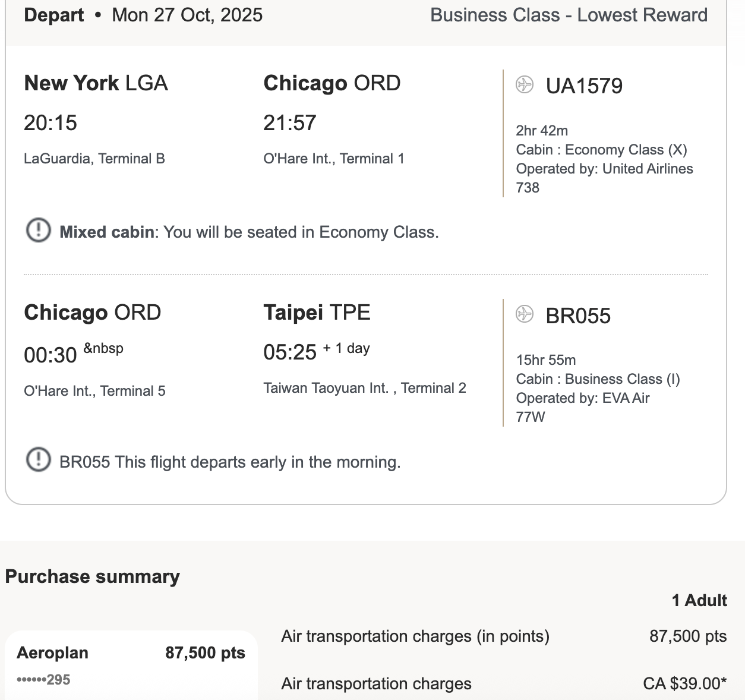Click Operated by: EVA Air text
Screen dimensions: 745x700
click(x=582, y=398)
